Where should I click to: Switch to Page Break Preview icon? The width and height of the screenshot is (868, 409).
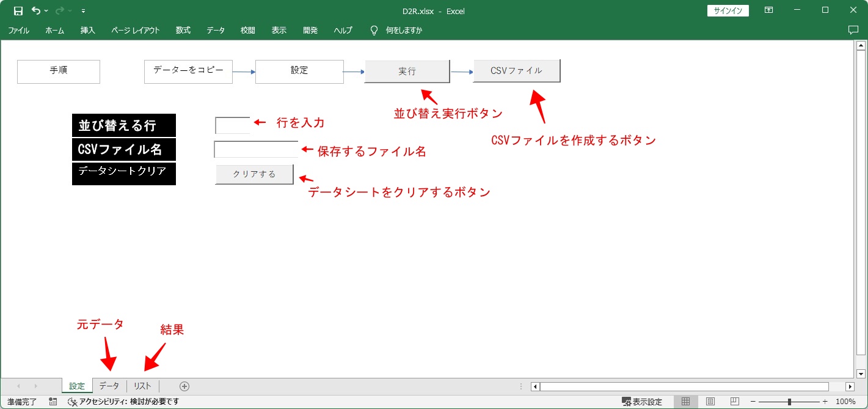coord(735,402)
